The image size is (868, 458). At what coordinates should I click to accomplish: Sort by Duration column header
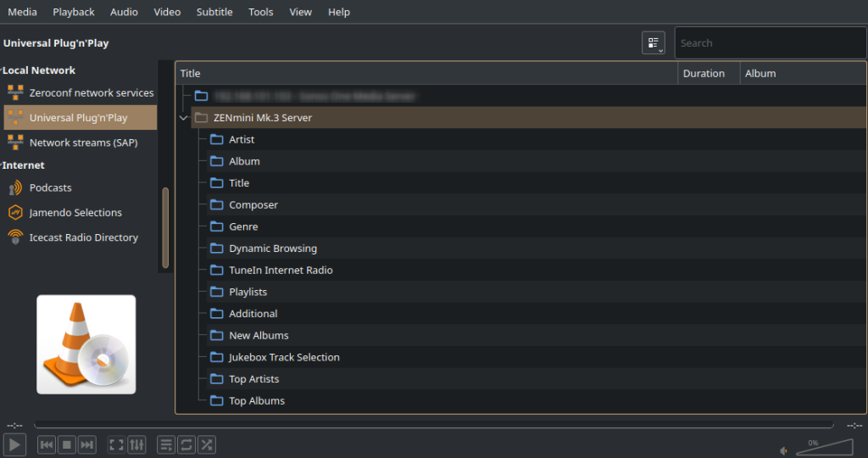click(709, 73)
